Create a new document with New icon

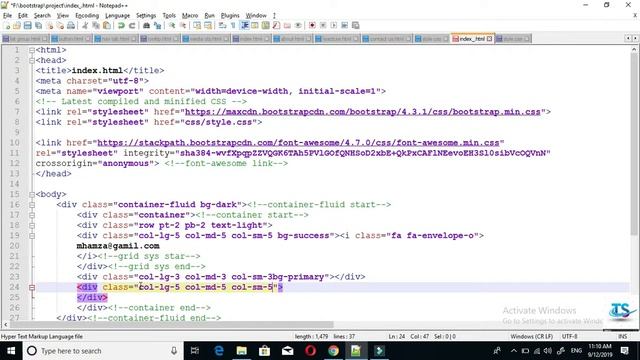(x=7, y=25)
